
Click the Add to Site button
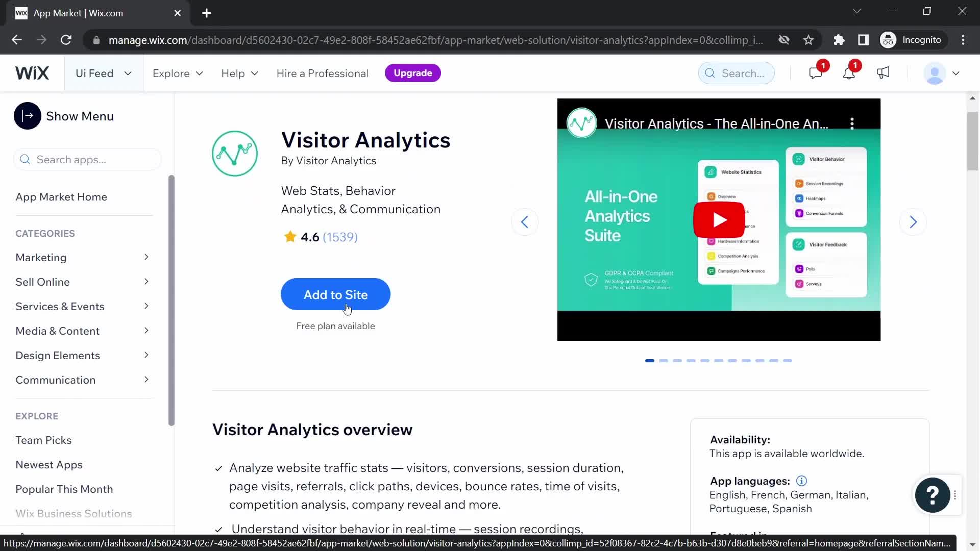click(335, 295)
